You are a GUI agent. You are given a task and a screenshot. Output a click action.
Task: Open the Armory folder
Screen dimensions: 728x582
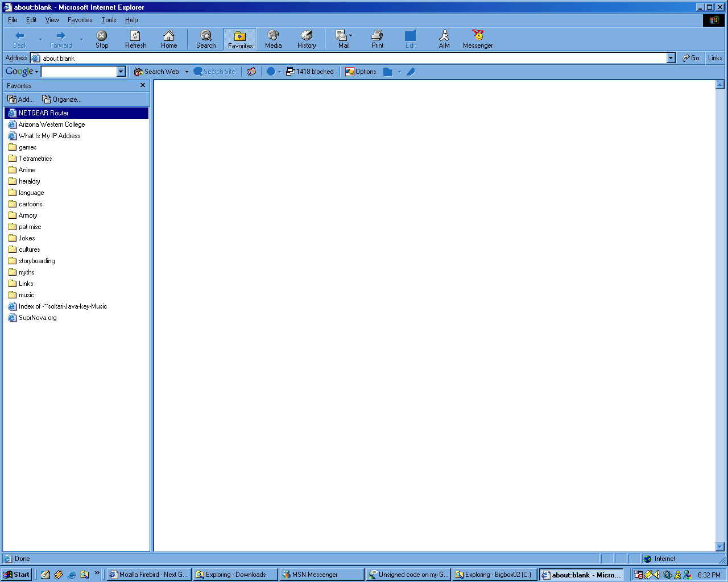[x=76, y=215]
